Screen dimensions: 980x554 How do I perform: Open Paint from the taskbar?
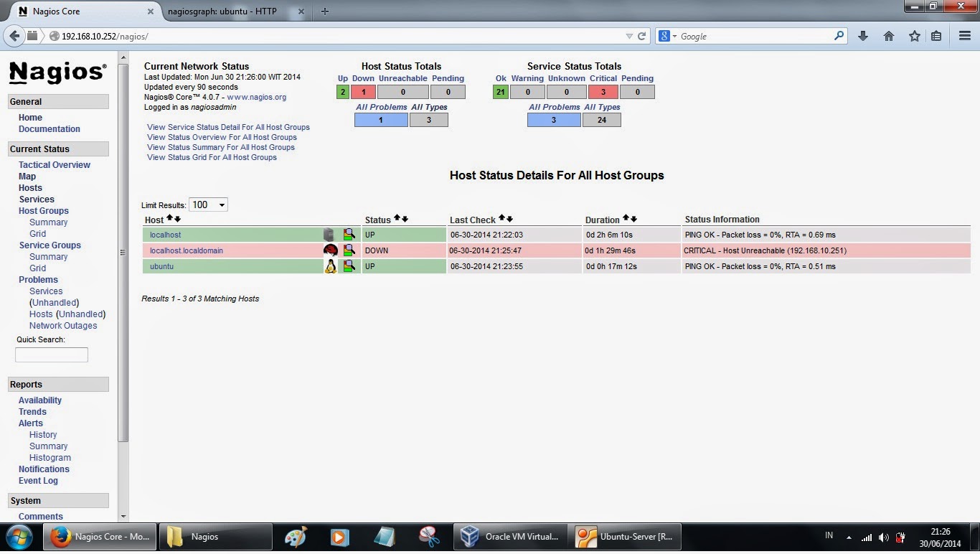tap(296, 537)
